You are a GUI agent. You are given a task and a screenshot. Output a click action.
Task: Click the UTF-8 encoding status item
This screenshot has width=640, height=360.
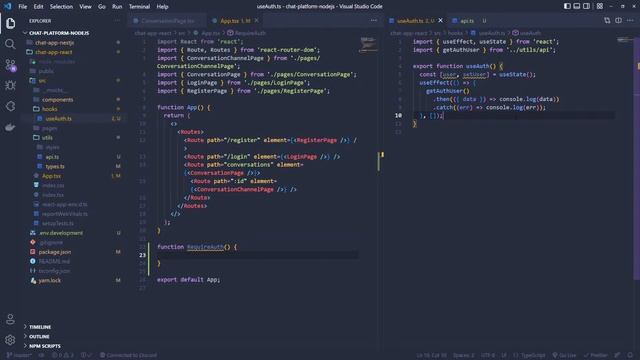coord(488,355)
